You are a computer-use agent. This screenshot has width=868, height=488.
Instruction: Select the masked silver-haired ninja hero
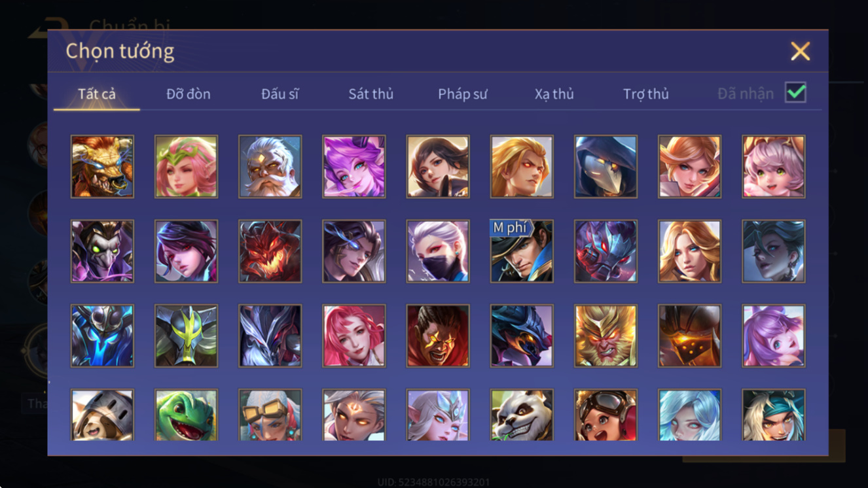click(x=438, y=251)
